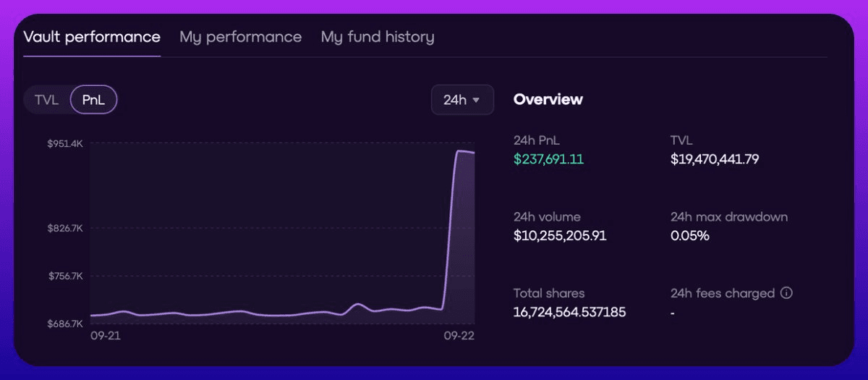Click the 0.05% max drawdown value
The image size is (868, 380).
690,235
